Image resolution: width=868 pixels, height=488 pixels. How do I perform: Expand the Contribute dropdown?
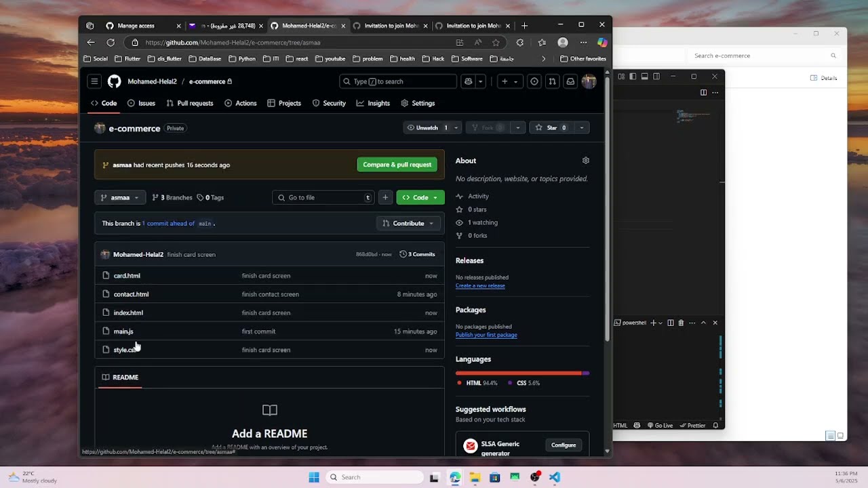408,223
